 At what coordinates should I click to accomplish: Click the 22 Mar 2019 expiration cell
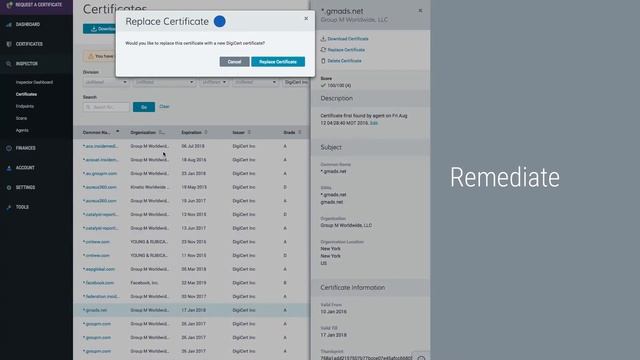point(193,282)
